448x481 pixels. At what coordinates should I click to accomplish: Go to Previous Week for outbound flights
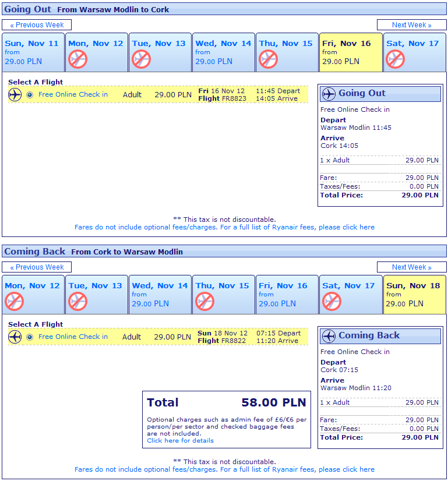(x=37, y=25)
